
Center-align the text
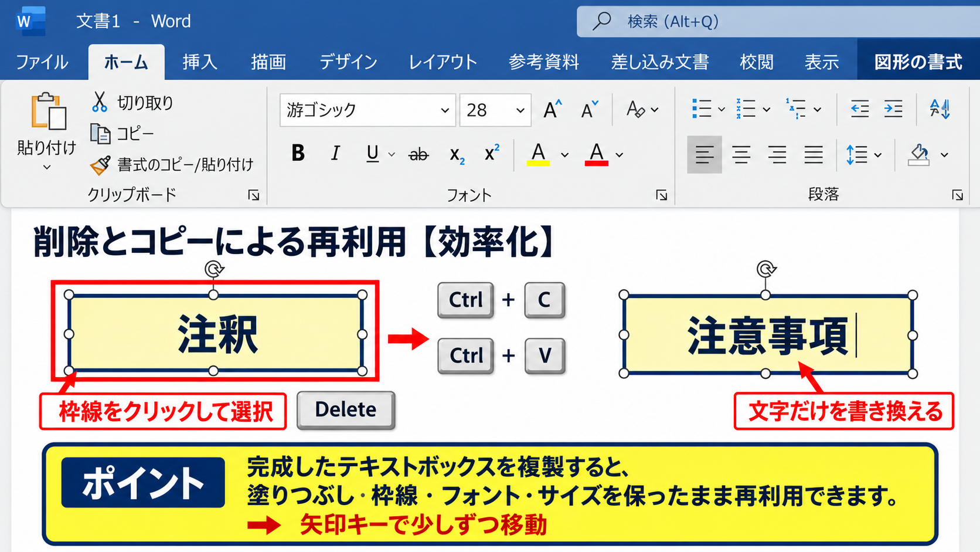(x=741, y=155)
